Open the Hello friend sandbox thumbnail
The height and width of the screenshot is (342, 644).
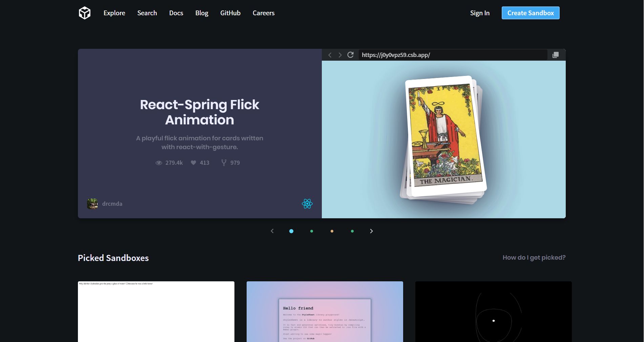325,312
